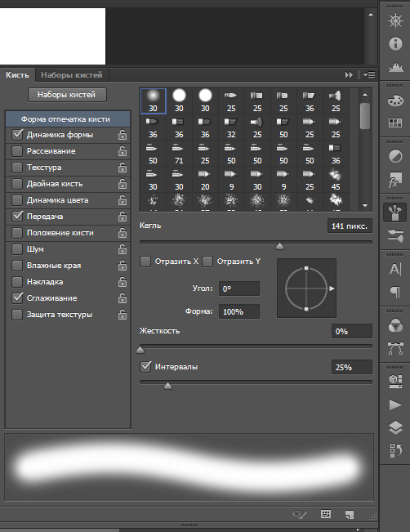Open the Histogram panel icon
Viewport: 410px width, 532px height.
(395, 67)
